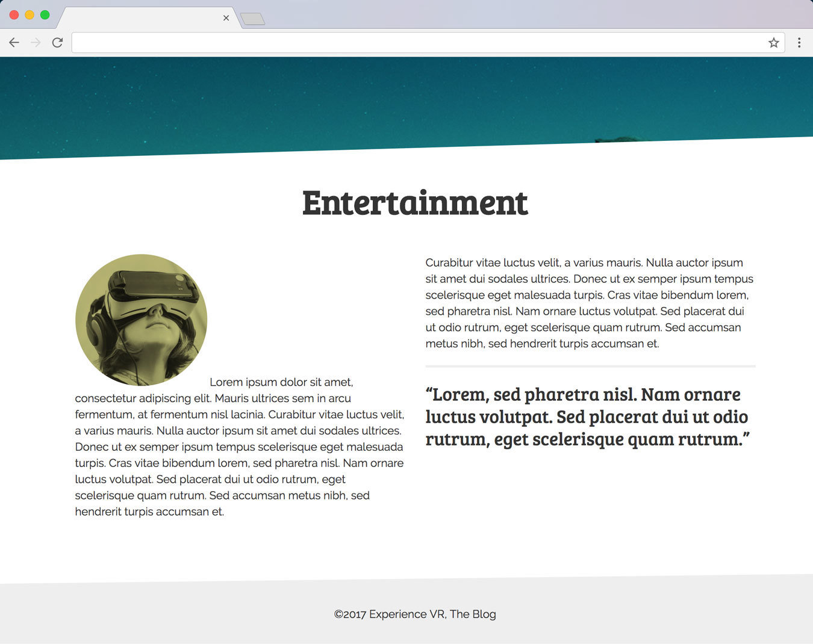Reload the page with the refresh icon
The width and height of the screenshot is (813, 644).
coord(57,43)
